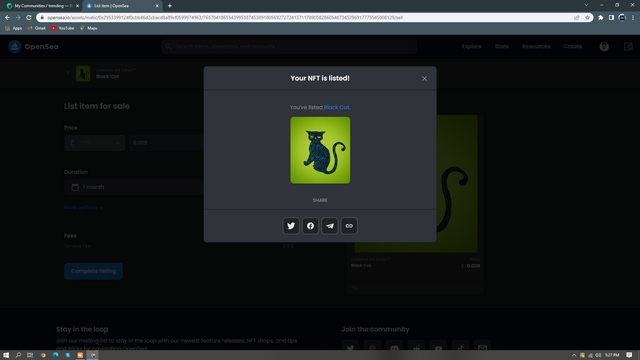This screenshot has width=640, height=360.
Task: Open the Stats menu
Action: [x=502, y=47]
